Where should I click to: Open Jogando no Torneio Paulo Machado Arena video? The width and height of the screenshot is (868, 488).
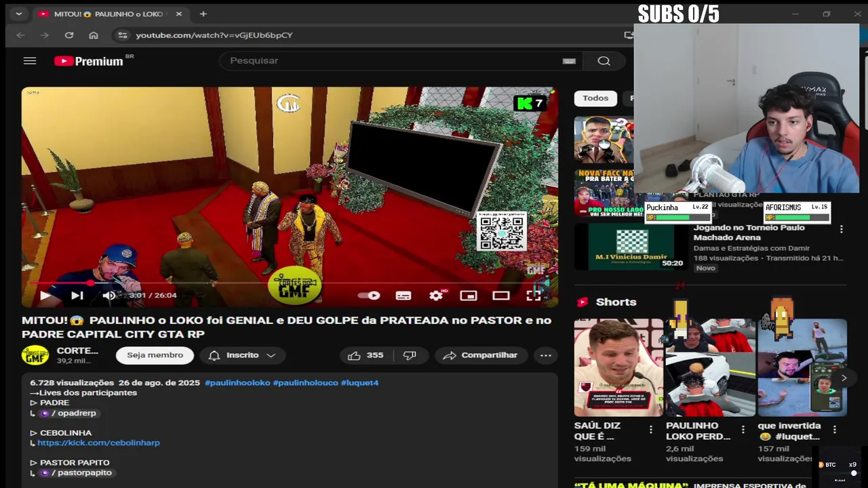coord(749,232)
